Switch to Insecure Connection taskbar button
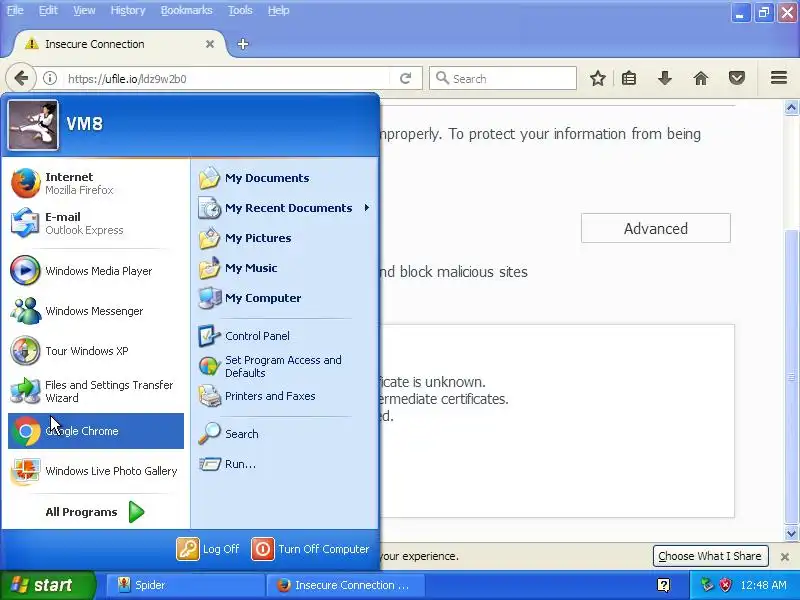Image resolution: width=800 pixels, height=600 pixels. (345, 585)
